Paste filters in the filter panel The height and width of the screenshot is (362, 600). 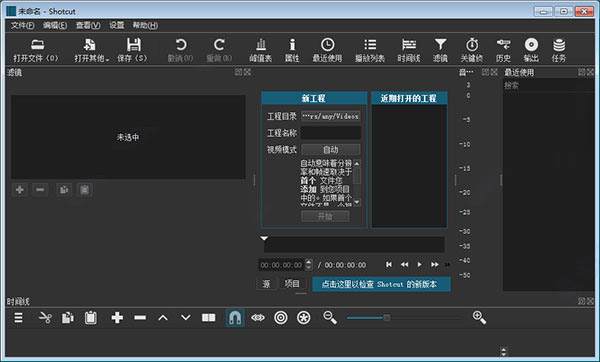tap(85, 189)
